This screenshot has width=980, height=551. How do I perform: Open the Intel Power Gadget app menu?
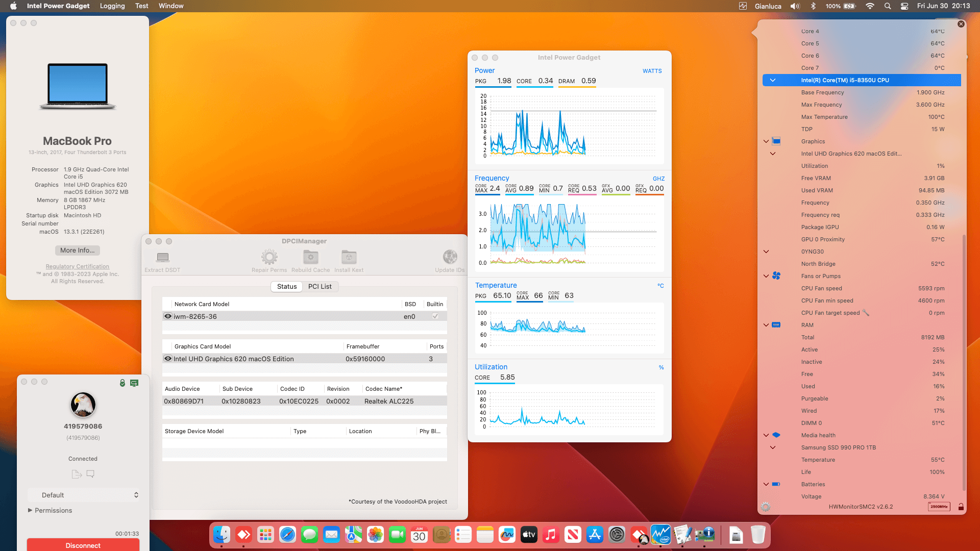[x=58, y=6]
